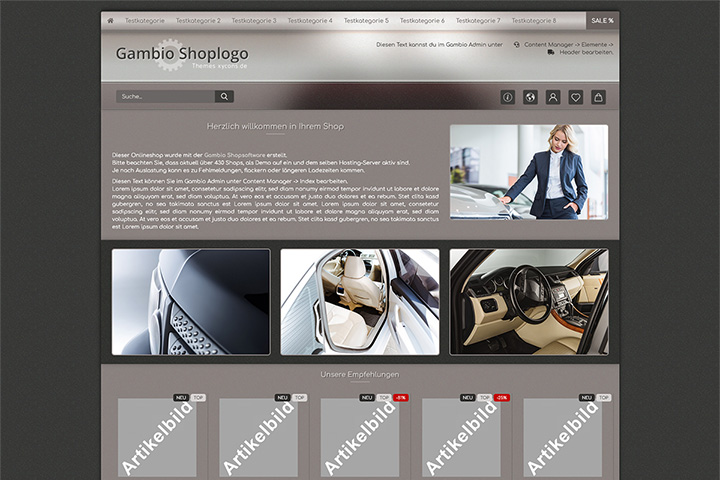Open the info icon in the toolbar

pos(507,97)
